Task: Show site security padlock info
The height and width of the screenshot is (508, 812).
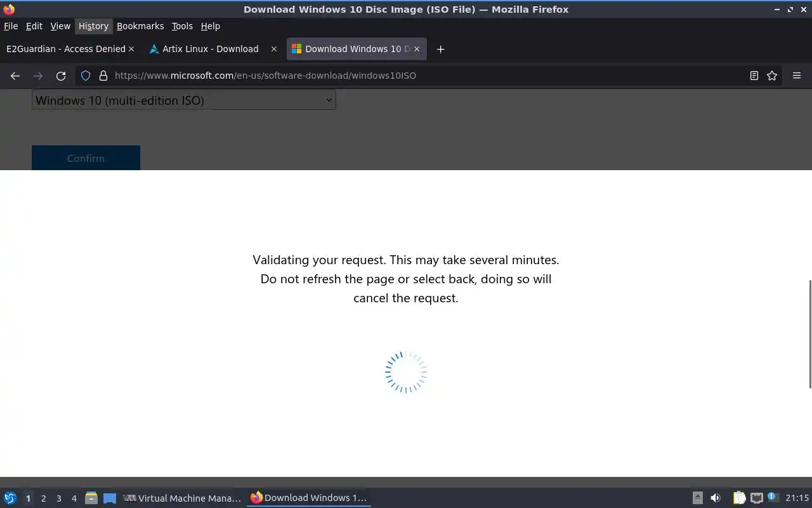Action: (103, 76)
